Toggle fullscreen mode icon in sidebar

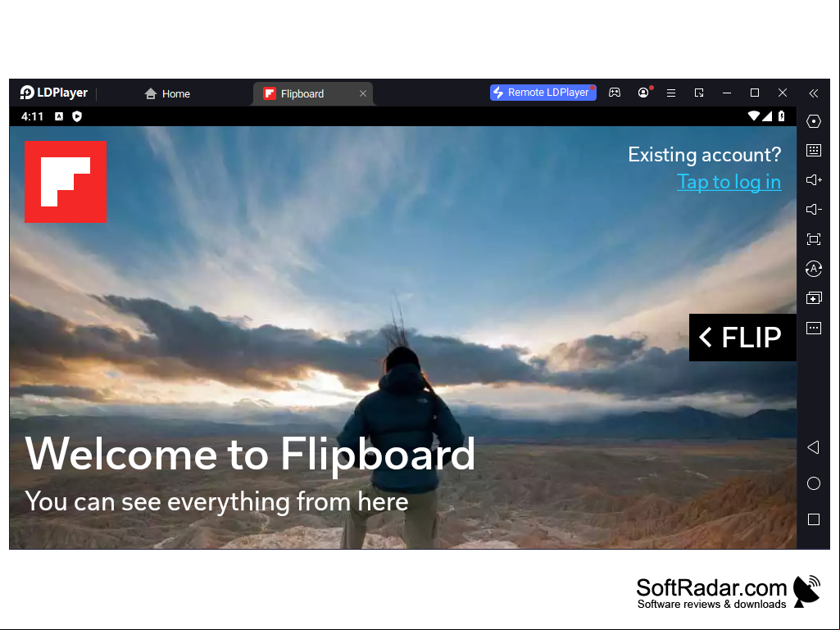pos(813,239)
